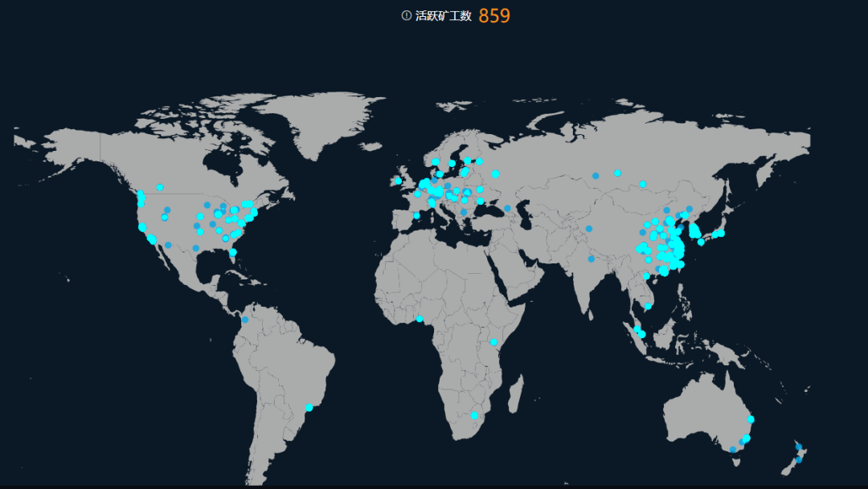This screenshot has height=489, width=868.
Task: Click the miner dot in Ireland
Action: [398, 181]
